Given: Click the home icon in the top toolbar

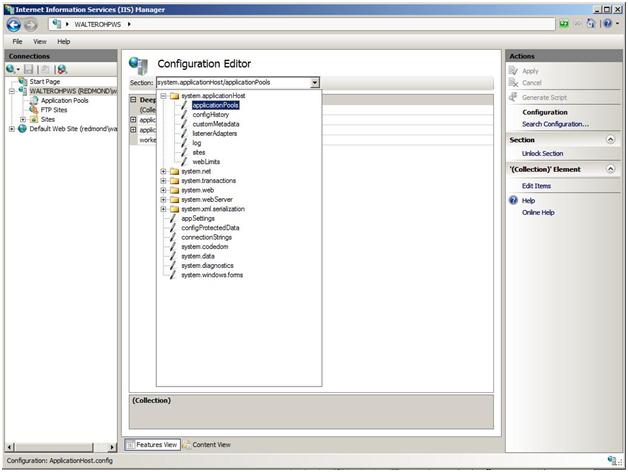Looking at the screenshot, I should pyautogui.click(x=591, y=24).
